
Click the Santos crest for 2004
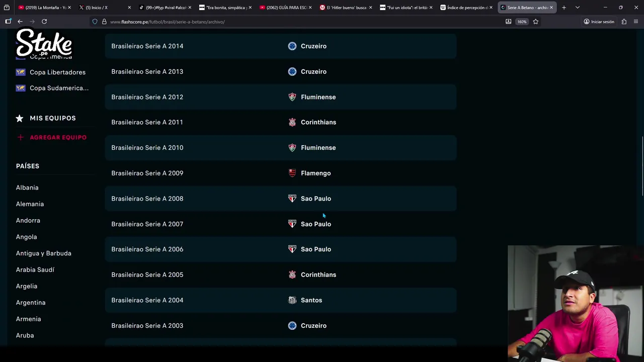tap(292, 300)
